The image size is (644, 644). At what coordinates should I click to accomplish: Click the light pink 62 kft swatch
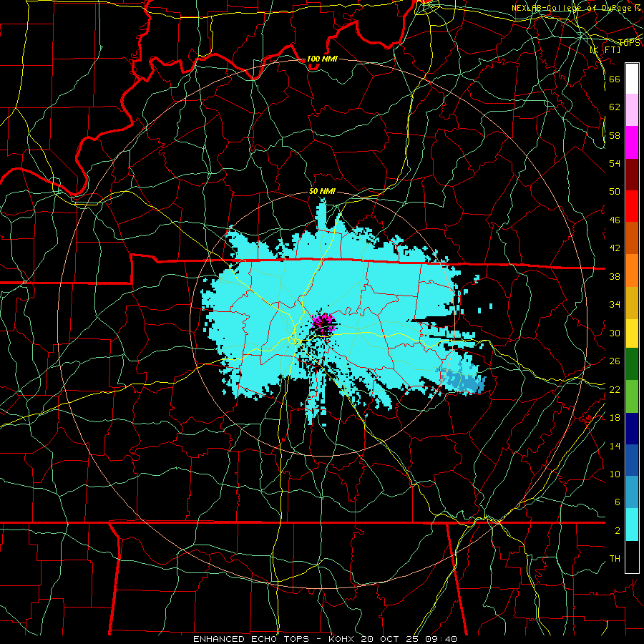pos(632,110)
